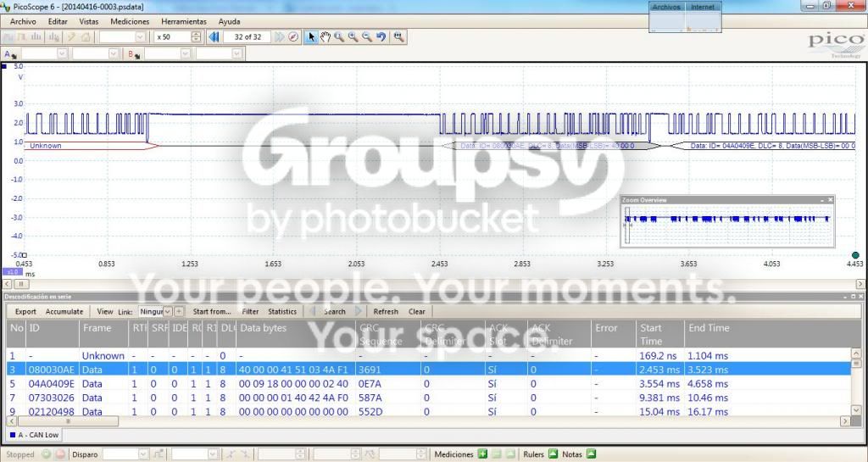Undo the last zoom with the arrow icon

[381, 37]
